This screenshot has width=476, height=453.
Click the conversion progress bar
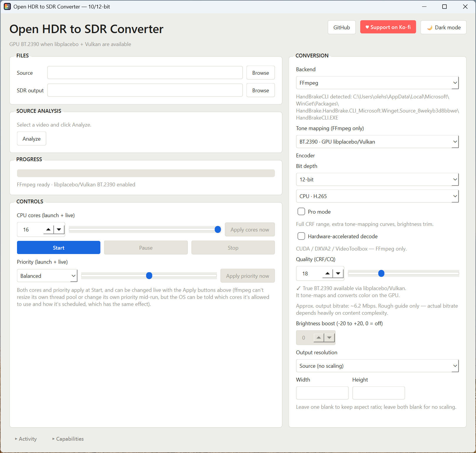point(146,173)
